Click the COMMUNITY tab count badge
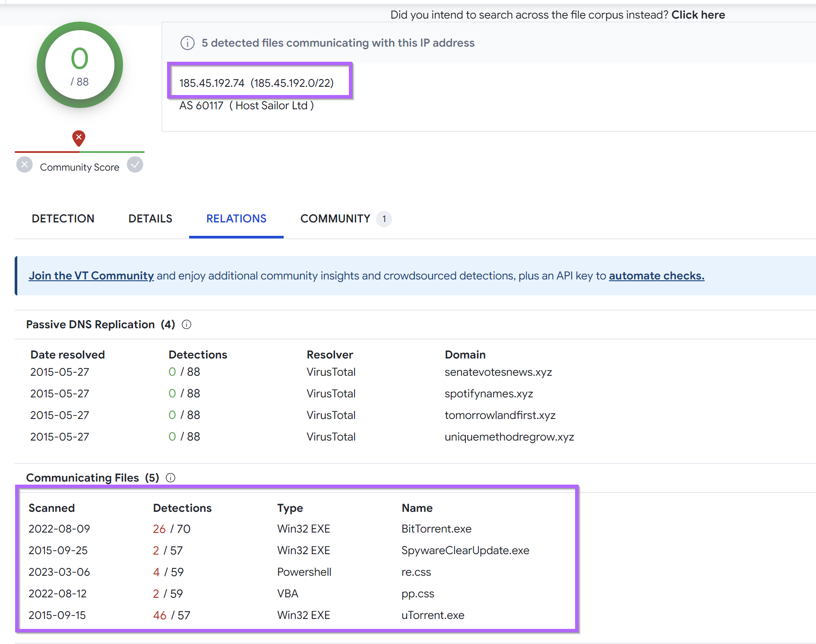816x644 pixels. coord(384,219)
